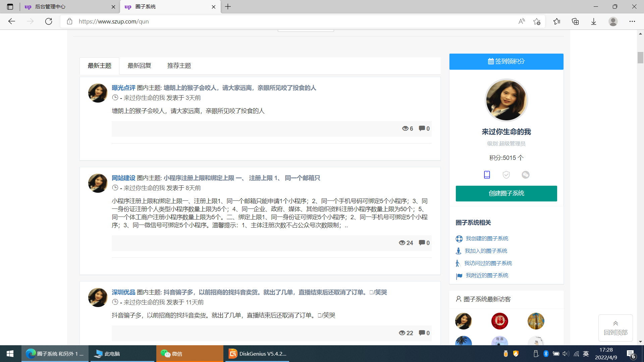Screen dimensions: 644x362
Task: Click the red 福 visitor avatar
Action: pos(499,321)
